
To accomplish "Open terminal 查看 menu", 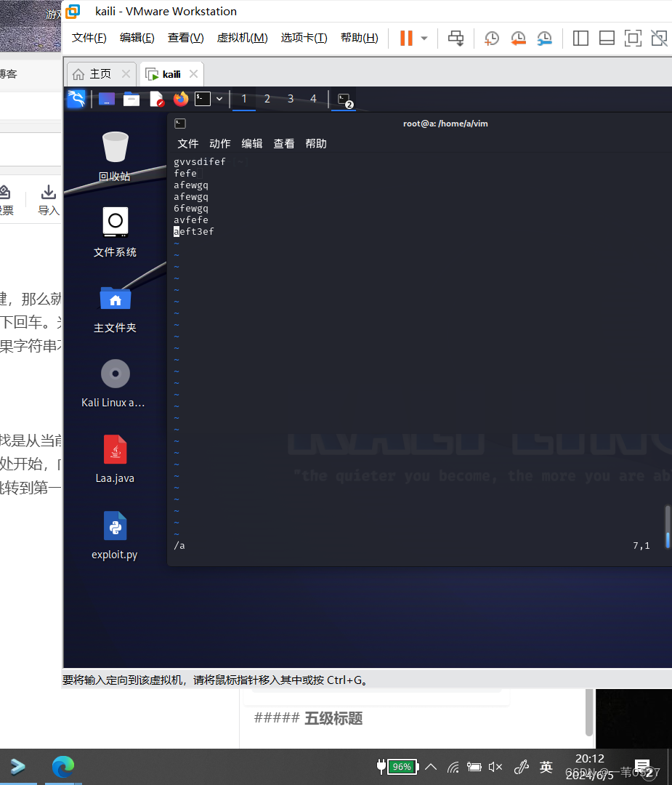I will coord(284,144).
